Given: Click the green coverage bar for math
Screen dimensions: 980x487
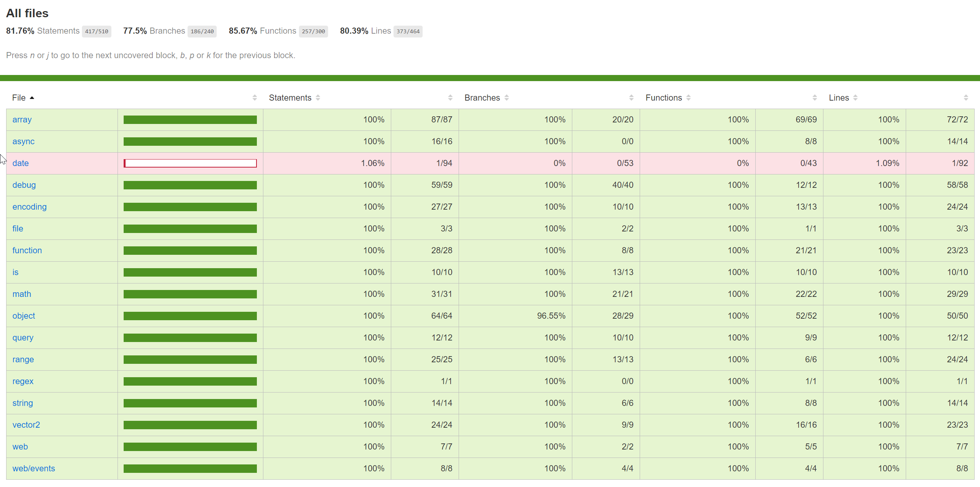Looking at the screenshot, I should (x=190, y=294).
